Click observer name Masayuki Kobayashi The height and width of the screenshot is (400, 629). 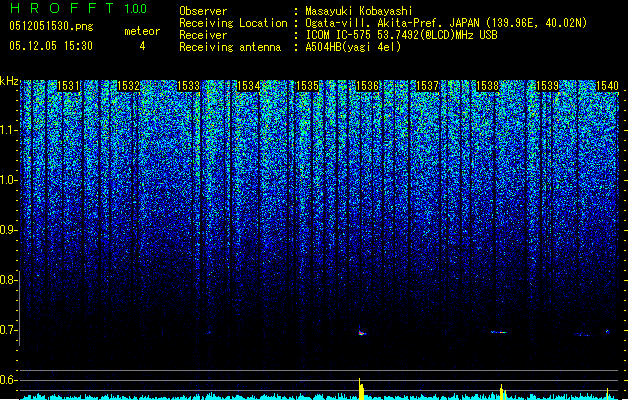[x=359, y=11]
